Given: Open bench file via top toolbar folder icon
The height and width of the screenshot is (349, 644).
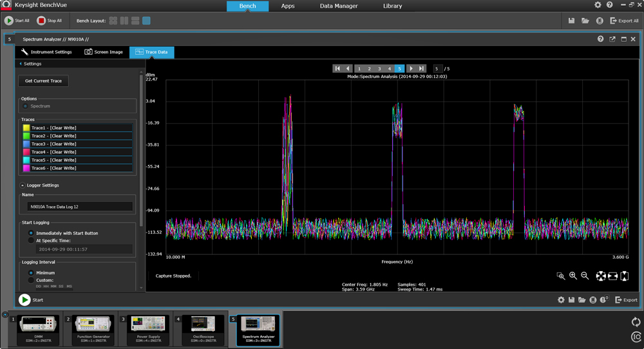Looking at the screenshot, I should 585,21.
